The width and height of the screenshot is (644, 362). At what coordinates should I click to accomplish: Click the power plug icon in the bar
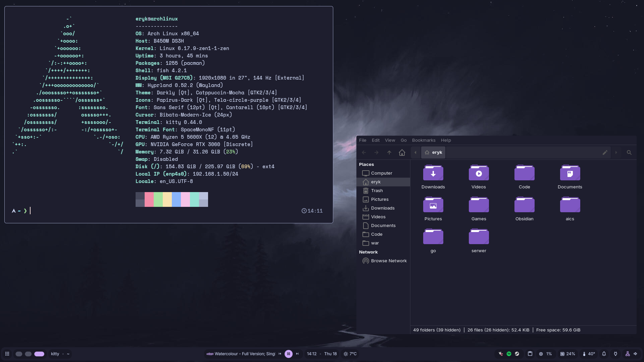pyautogui.click(x=615, y=354)
